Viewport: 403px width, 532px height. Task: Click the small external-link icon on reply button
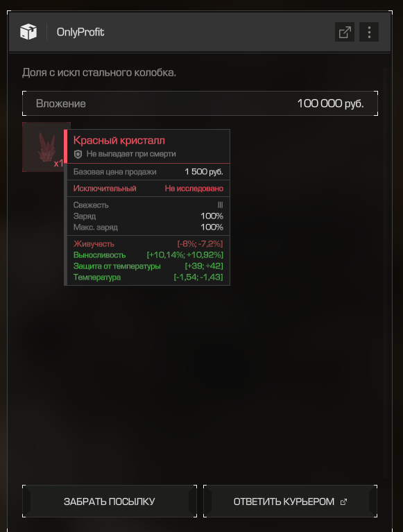(343, 501)
